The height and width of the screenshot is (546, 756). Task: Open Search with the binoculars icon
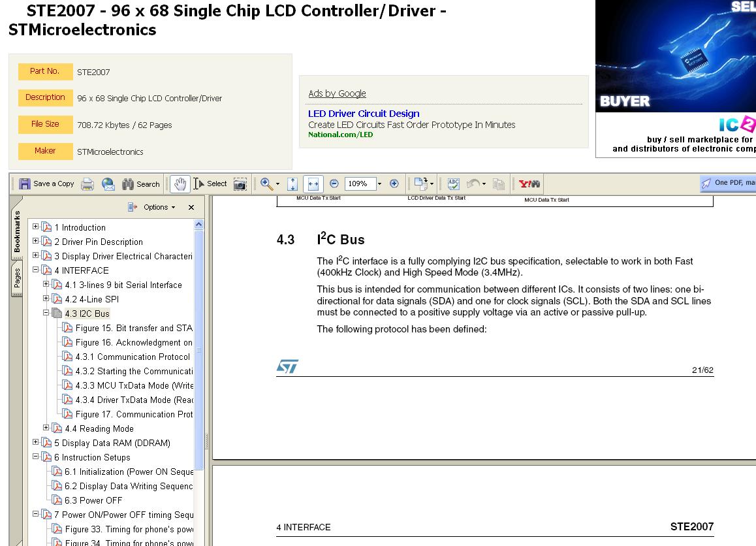tap(128, 184)
